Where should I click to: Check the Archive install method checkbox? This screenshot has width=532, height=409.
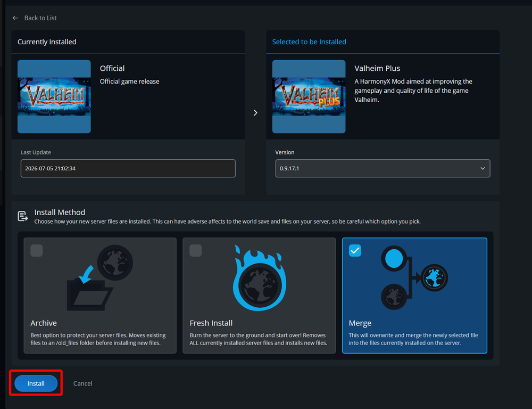pos(37,251)
